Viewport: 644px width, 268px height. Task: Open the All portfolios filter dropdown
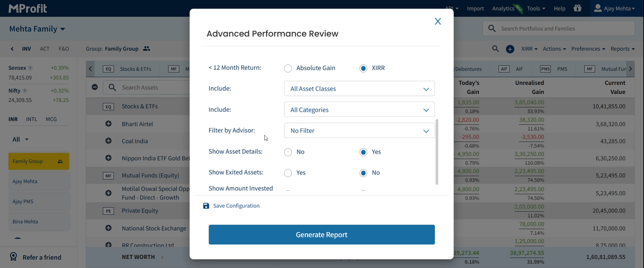pyautogui.click(x=20, y=139)
